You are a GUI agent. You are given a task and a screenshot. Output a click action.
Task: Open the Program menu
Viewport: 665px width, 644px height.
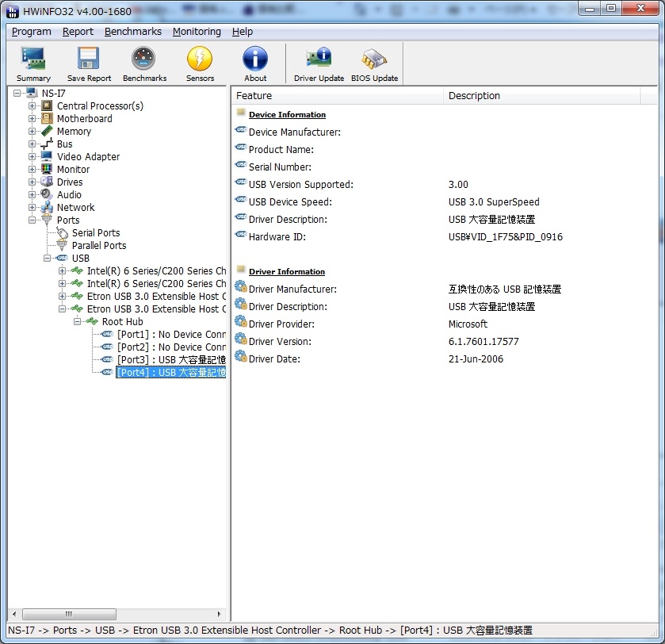click(32, 32)
